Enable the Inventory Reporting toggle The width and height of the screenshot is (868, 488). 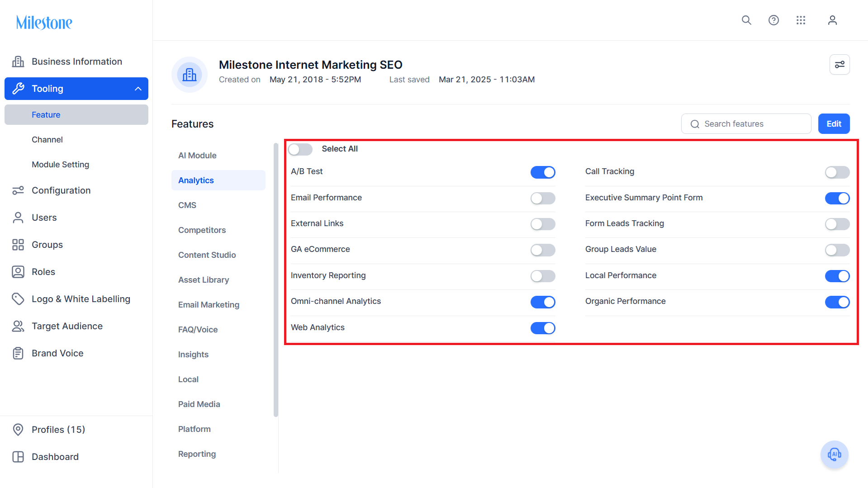(x=543, y=276)
